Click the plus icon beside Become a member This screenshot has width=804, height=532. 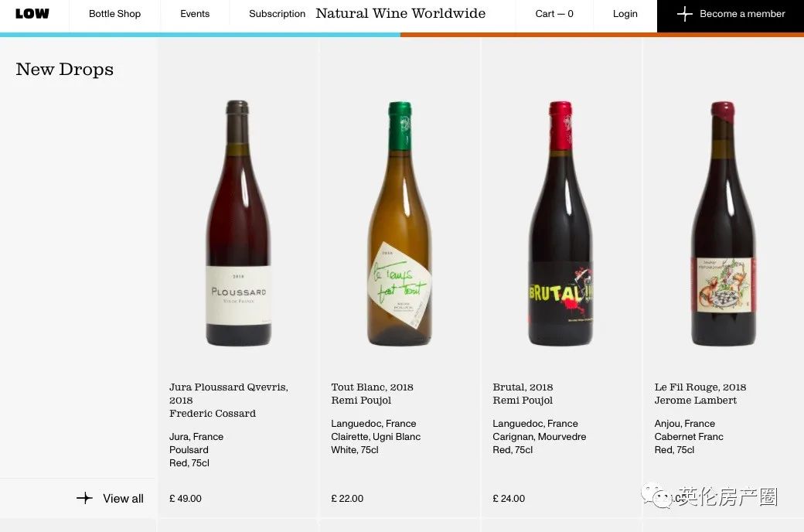tap(684, 14)
